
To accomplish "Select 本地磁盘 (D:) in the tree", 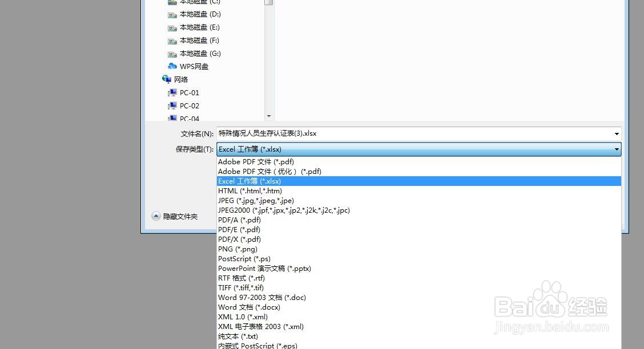I will click(200, 14).
